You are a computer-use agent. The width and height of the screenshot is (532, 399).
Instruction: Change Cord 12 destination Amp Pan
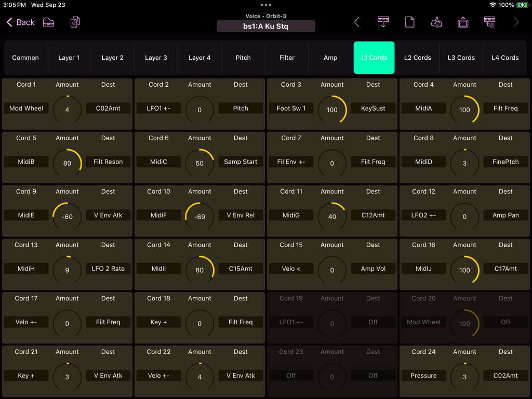(x=506, y=215)
